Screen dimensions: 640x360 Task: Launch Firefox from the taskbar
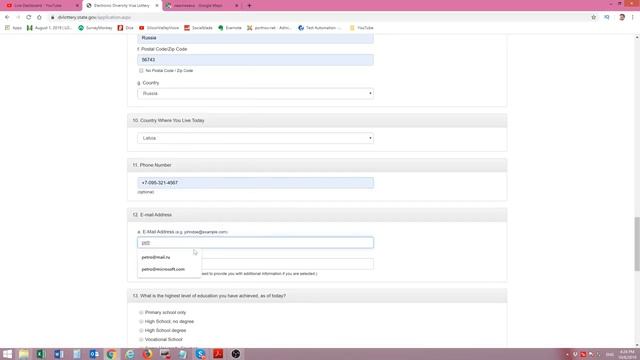tap(147, 354)
